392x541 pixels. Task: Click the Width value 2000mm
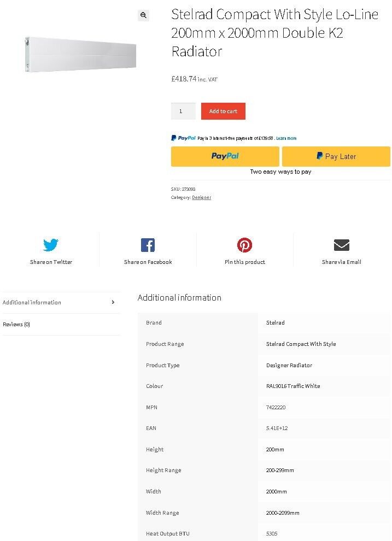277,492
